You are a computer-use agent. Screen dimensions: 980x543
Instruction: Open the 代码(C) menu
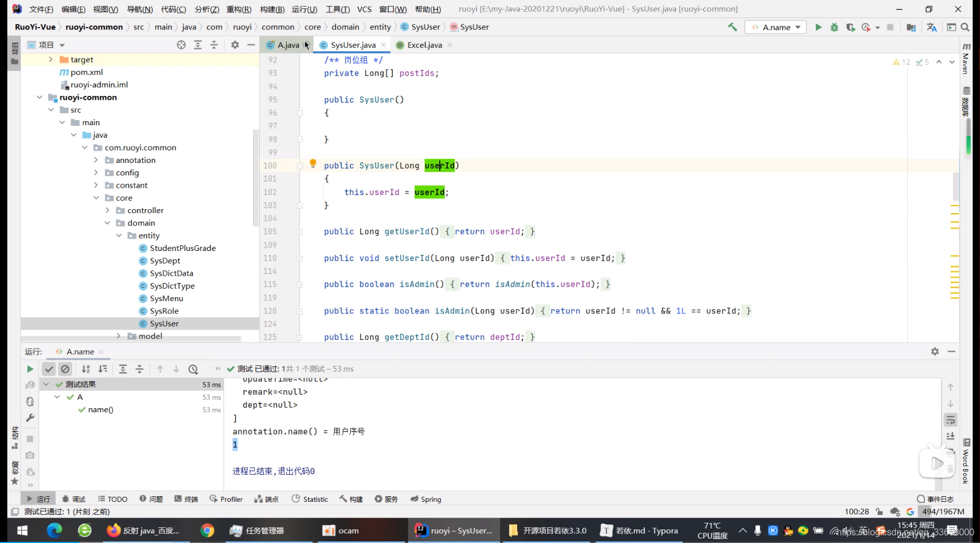coord(173,9)
